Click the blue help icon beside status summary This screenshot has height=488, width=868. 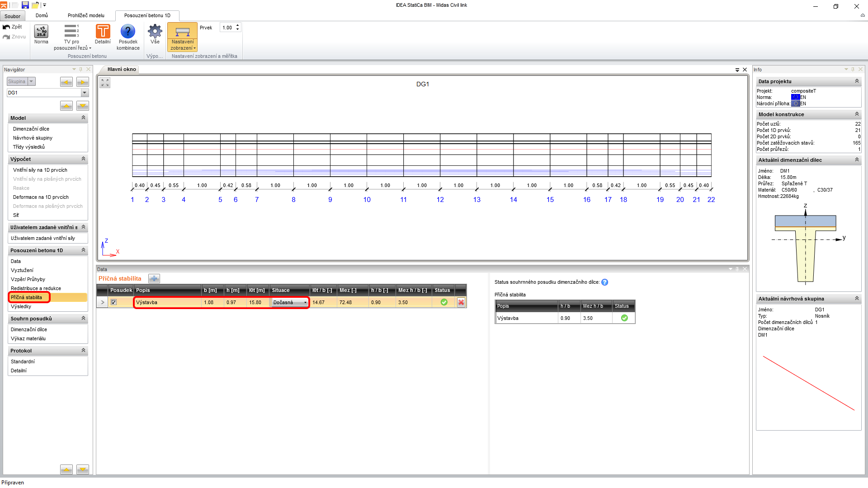click(605, 282)
